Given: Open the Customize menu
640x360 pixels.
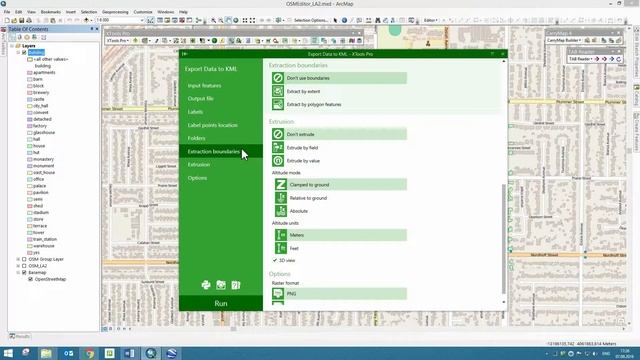Looking at the screenshot, I should point(143,12).
